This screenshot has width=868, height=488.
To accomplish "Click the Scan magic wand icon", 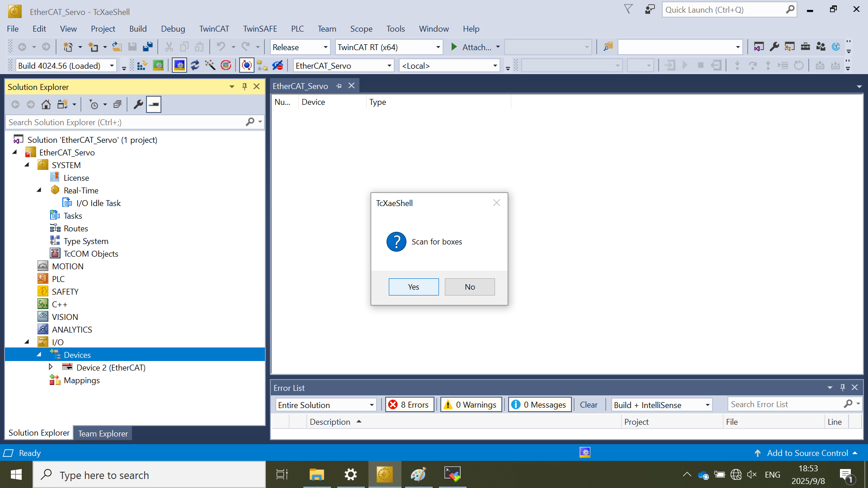I will pos(210,66).
